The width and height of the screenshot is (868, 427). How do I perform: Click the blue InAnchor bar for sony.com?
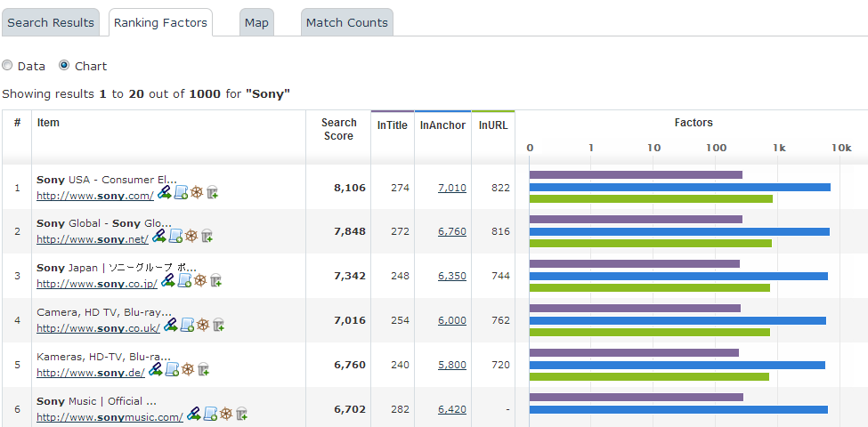(680, 187)
